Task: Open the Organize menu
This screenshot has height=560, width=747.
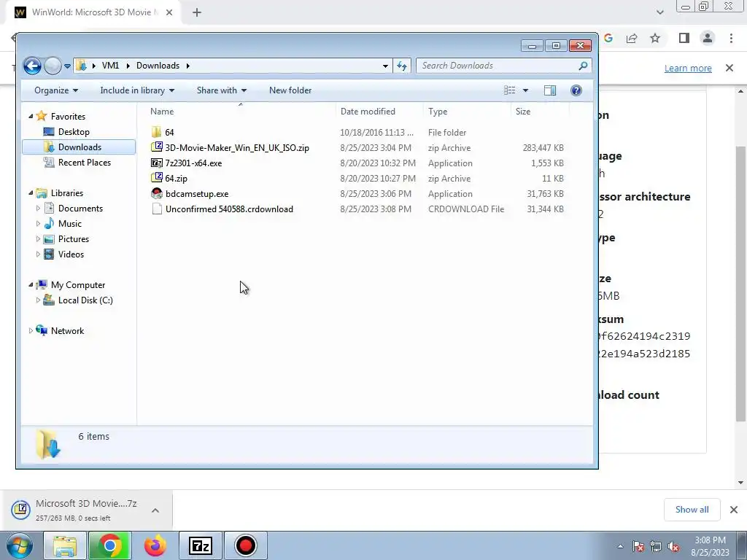Action: pyautogui.click(x=56, y=90)
